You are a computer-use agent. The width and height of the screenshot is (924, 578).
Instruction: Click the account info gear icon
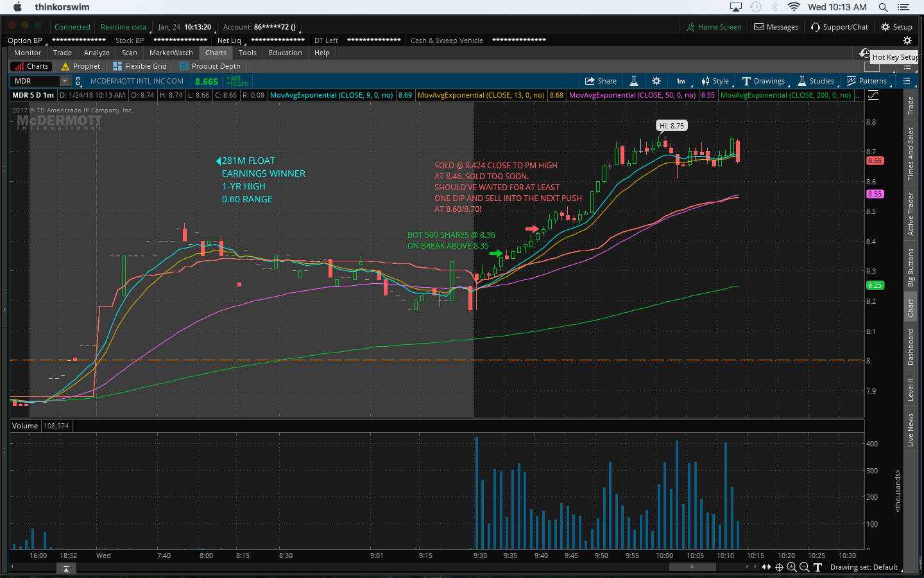click(x=907, y=40)
